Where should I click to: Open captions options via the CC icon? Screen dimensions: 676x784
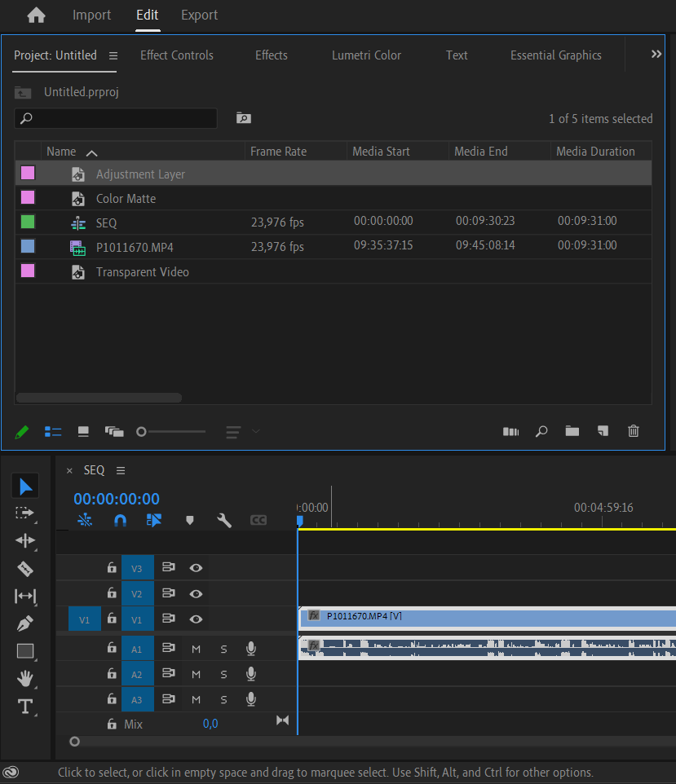258,520
